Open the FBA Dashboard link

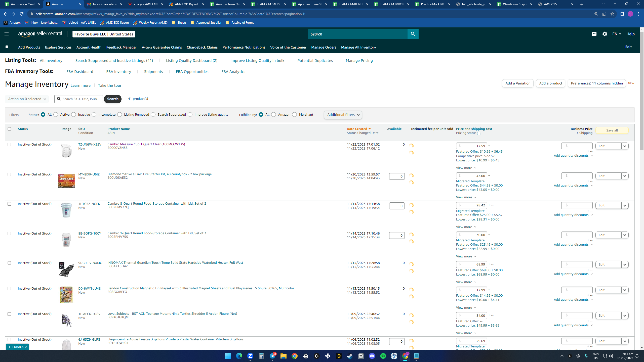pyautogui.click(x=80, y=72)
